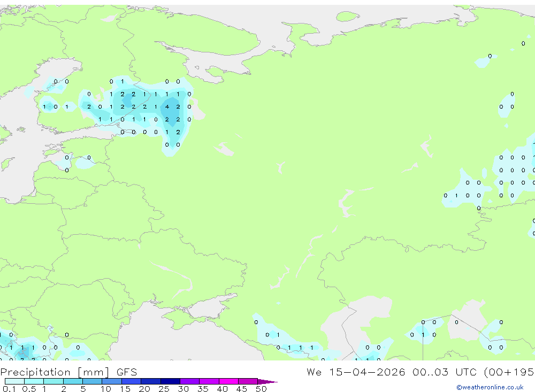Select the 5–10 mm legend color swatch
The image size is (535, 392).
[93, 381]
